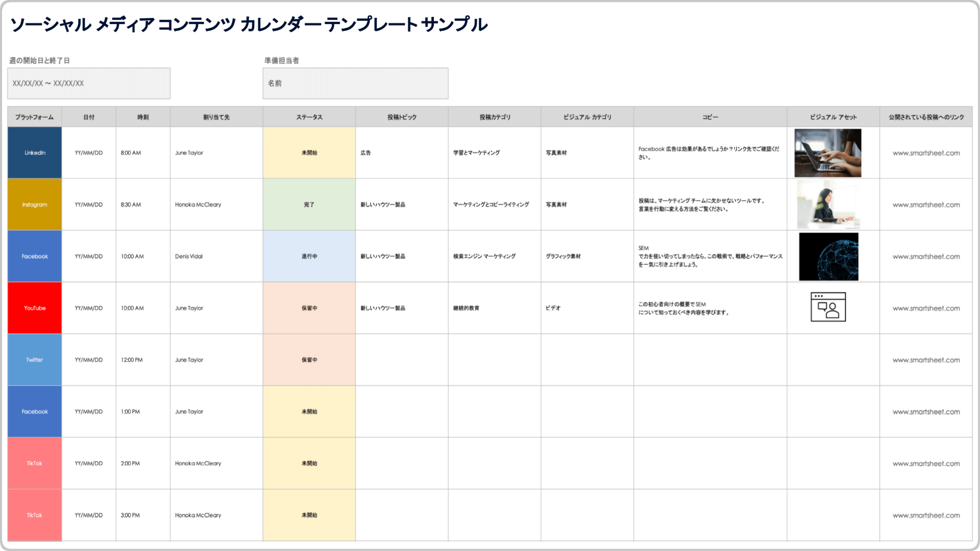
Task: Open the smartsheet.com link in 2:00 PM TikTok row
Action: [926, 464]
